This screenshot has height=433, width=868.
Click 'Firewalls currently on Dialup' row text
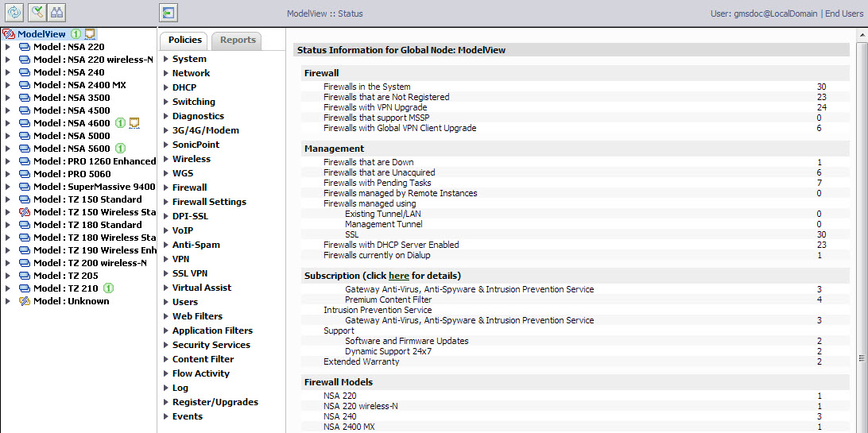point(377,256)
